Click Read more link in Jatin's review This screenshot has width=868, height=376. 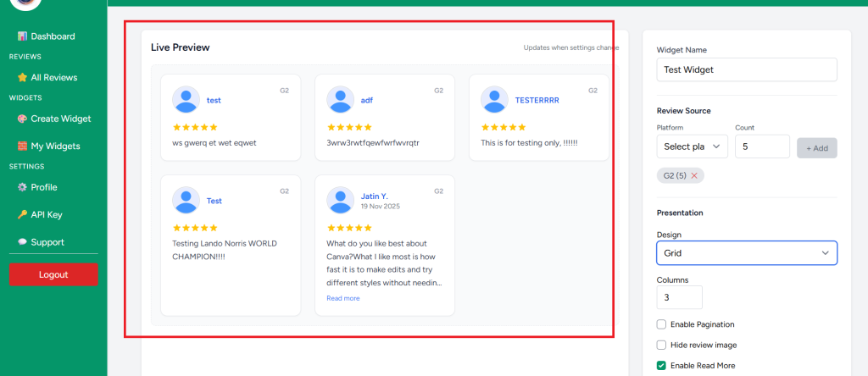tap(342, 298)
